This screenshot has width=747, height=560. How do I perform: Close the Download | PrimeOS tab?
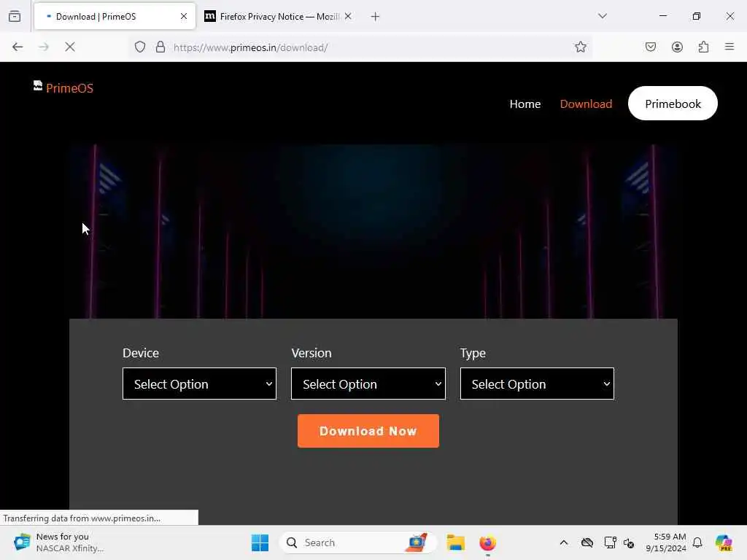click(x=184, y=16)
